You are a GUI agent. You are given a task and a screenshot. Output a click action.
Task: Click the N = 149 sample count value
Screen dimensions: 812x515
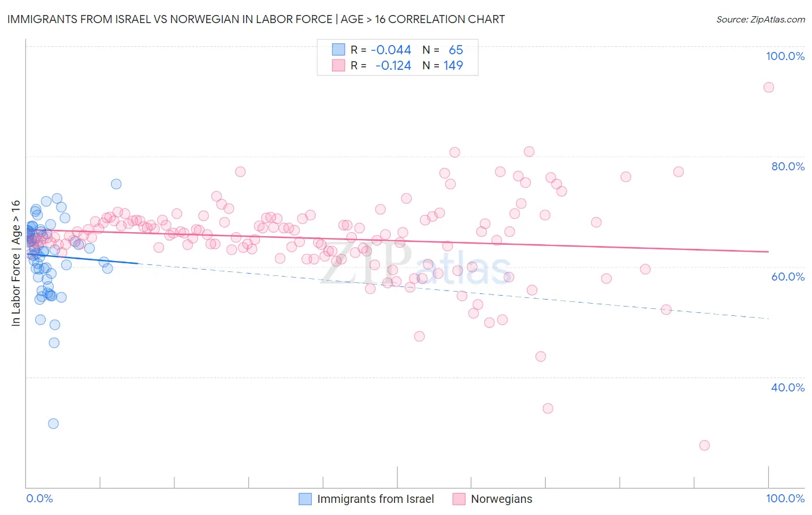point(453,65)
